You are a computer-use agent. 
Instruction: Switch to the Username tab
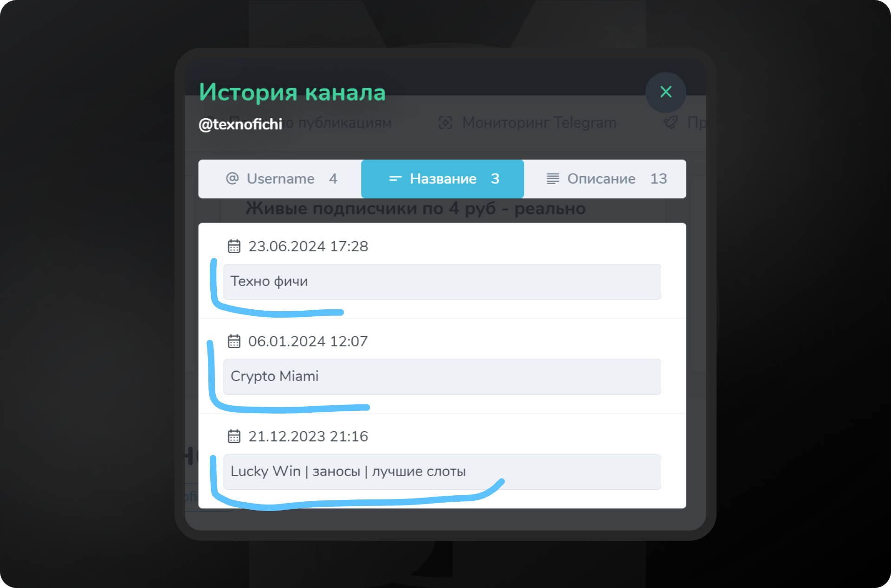pyautogui.click(x=280, y=179)
